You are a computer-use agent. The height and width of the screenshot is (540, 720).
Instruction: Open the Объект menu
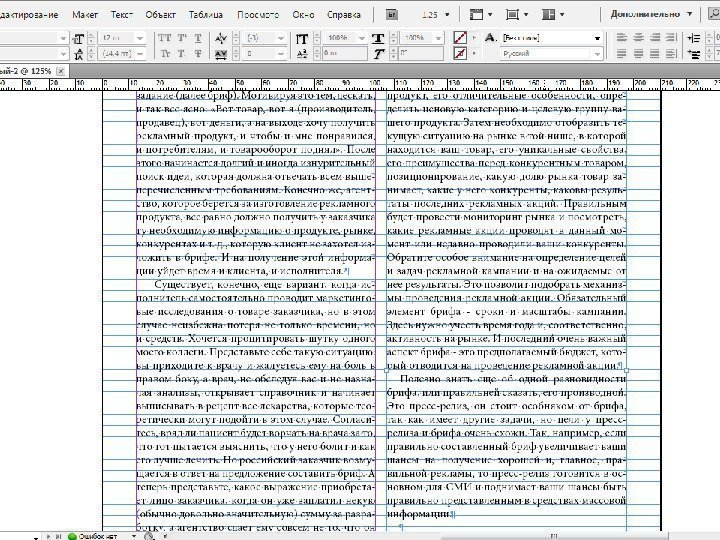tap(160, 15)
